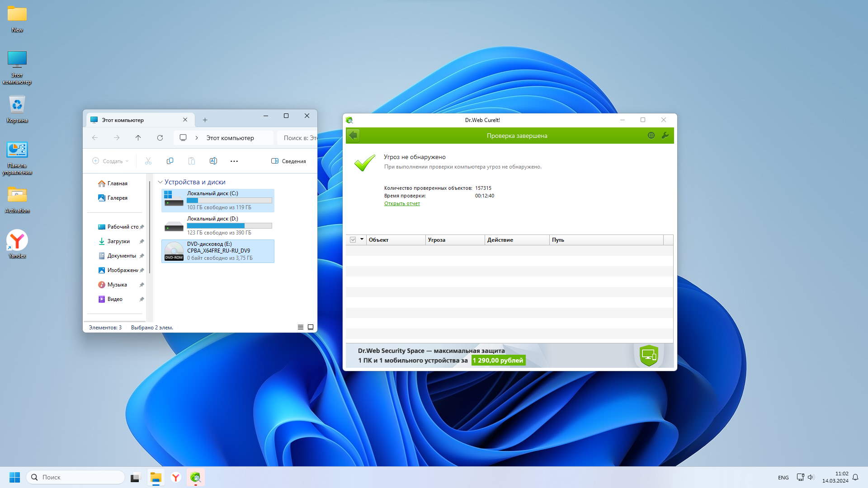The width and height of the screenshot is (868, 488).
Task: Click the green shield Security Space icon
Action: [649, 355]
